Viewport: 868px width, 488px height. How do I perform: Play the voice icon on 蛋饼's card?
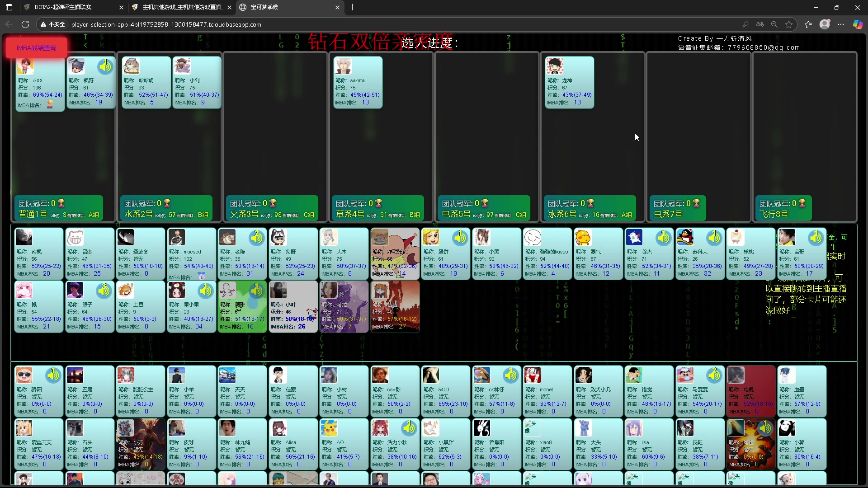pyautogui.click(x=460, y=237)
